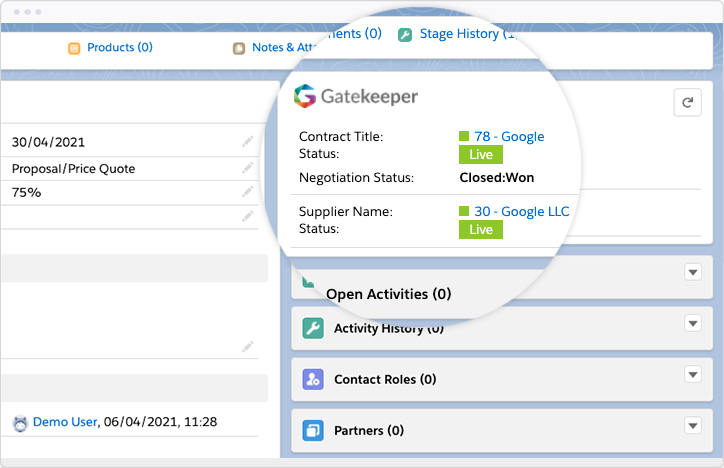Click the Demo User avatar icon
Viewport: 724px width, 468px height.
pos(20,423)
